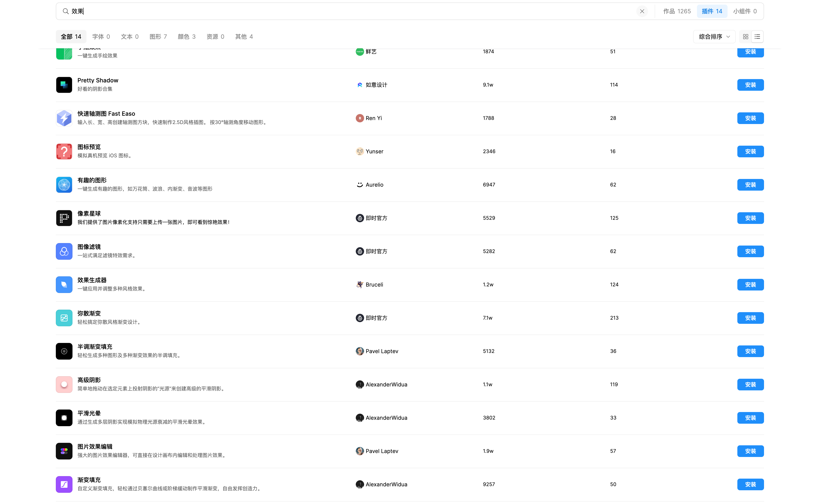Install the 高级阴影 plugin
The image size is (829, 504).
pyautogui.click(x=750, y=384)
